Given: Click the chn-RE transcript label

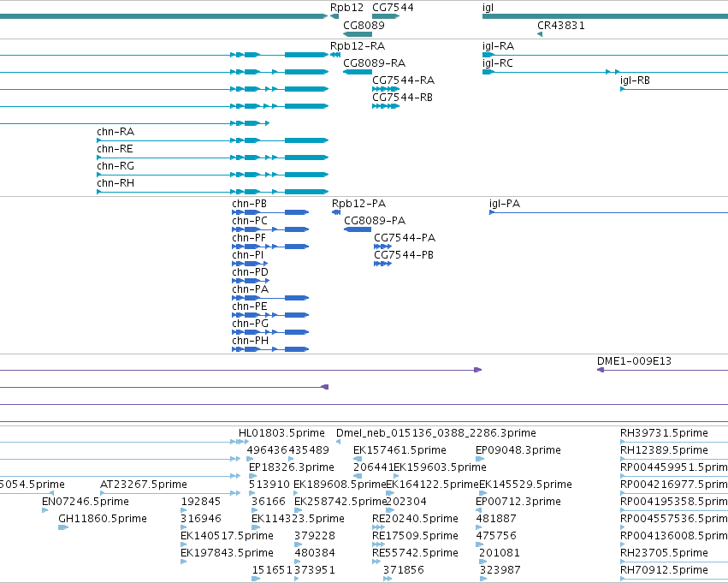Looking at the screenshot, I should [x=115, y=149].
